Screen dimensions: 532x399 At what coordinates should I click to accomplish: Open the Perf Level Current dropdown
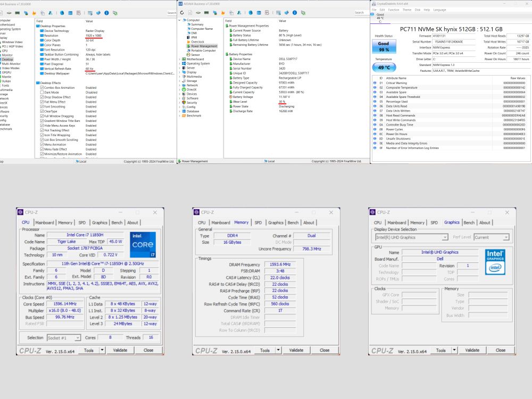tap(491, 237)
